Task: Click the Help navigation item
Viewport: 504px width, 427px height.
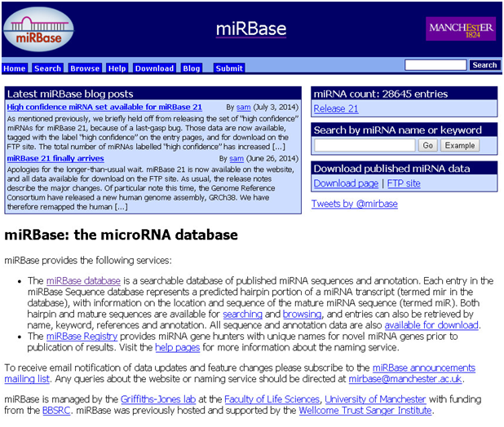Action: pos(117,68)
